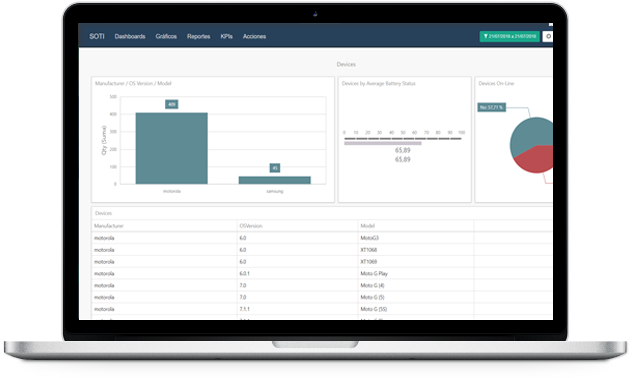Screen dimensions: 632x378
Task: Click the 409 value label above motorola bar
Action: click(172, 104)
